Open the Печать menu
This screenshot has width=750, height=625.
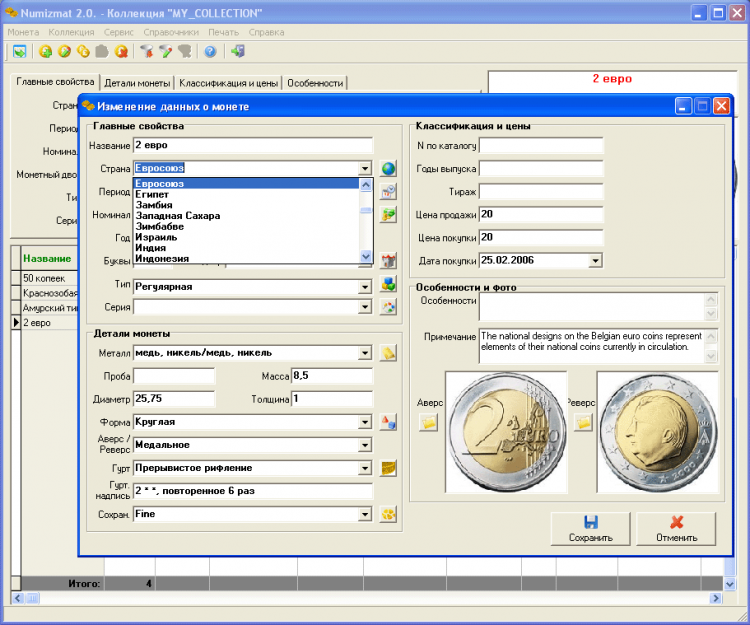tap(223, 32)
